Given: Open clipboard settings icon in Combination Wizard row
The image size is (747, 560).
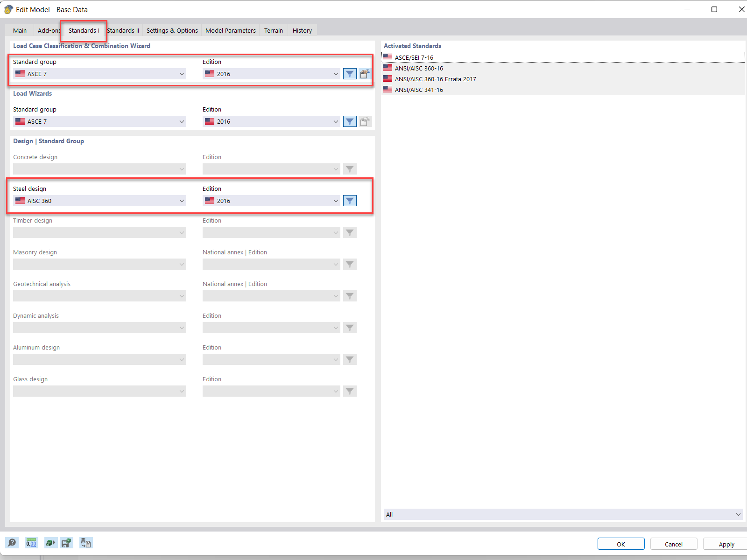Looking at the screenshot, I should [365, 74].
